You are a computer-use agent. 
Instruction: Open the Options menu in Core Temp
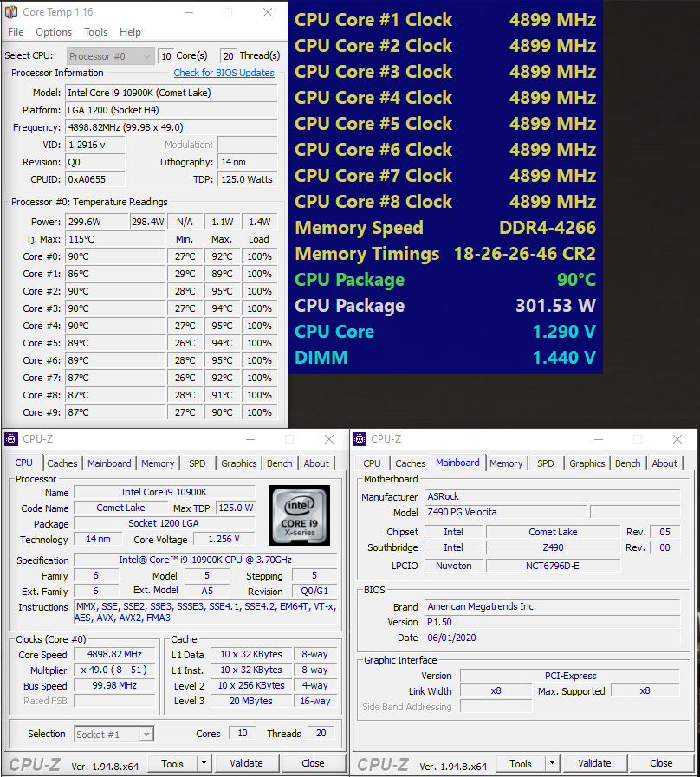pyautogui.click(x=54, y=32)
